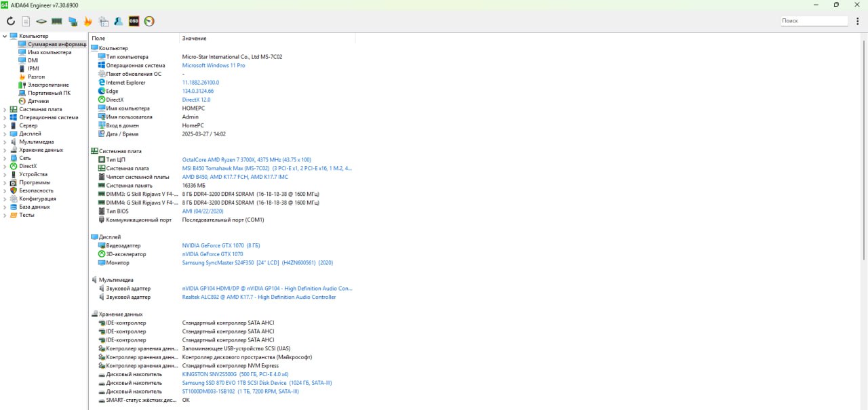This screenshot has height=410, width=868.
Task: Open the MSI B450 Tomahawk Max link
Action: coord(267,168)
